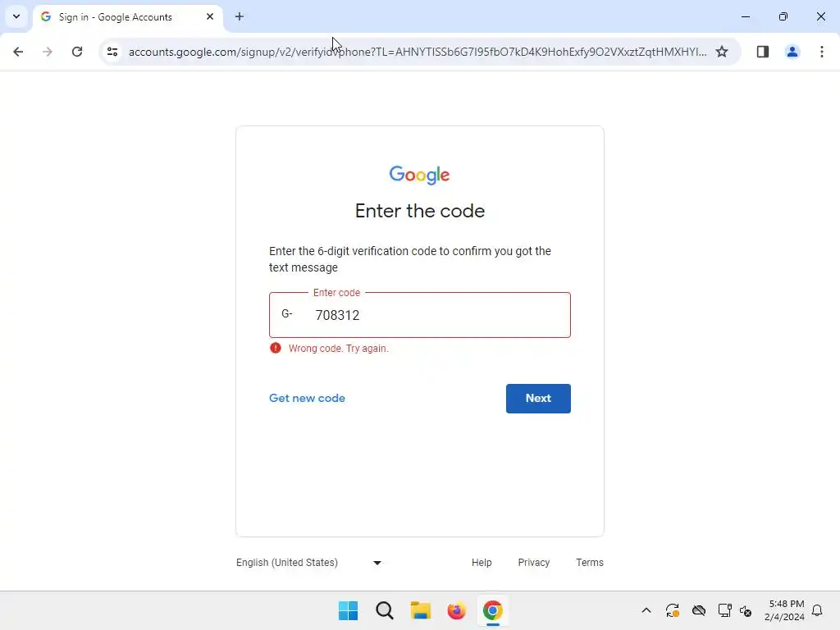Open Windows Start menu icon

pos(348,610)
